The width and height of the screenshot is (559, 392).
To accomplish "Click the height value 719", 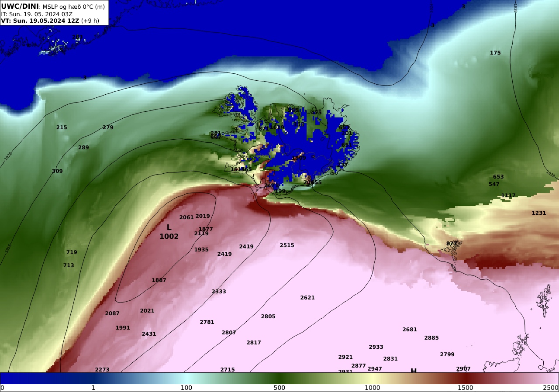I will click(72, 252).
